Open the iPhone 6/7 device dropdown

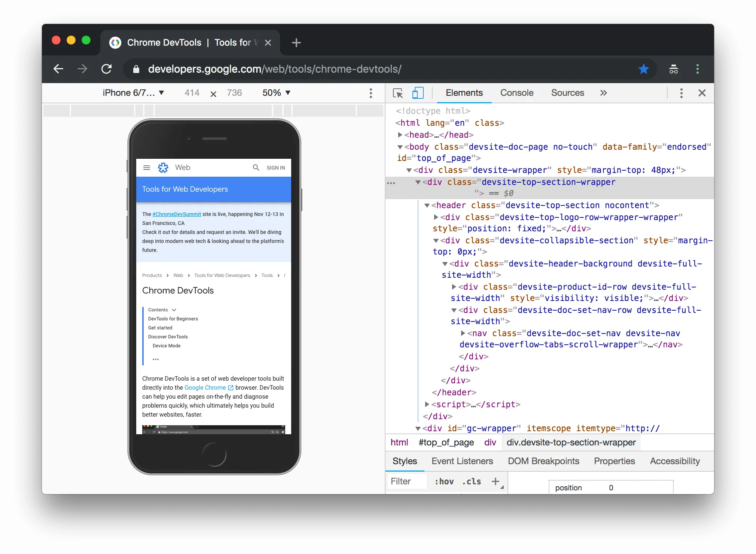tap(133, 93)
